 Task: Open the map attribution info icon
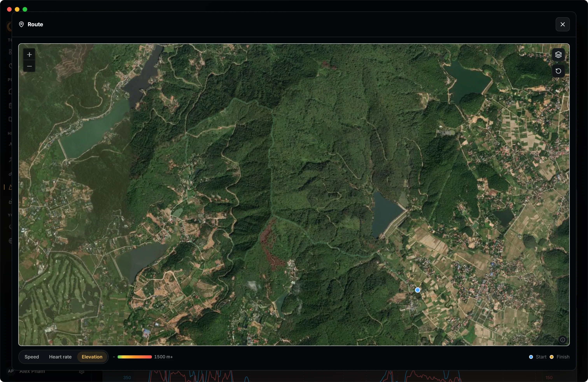563,340
